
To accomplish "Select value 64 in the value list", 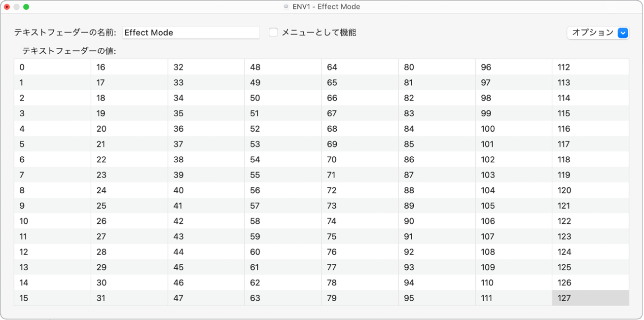I will click(360, 67).
